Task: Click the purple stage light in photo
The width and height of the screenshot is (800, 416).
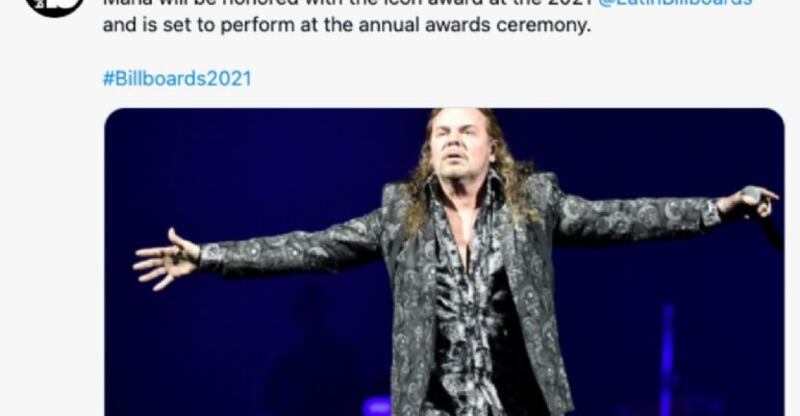Action: click(377, 407)
